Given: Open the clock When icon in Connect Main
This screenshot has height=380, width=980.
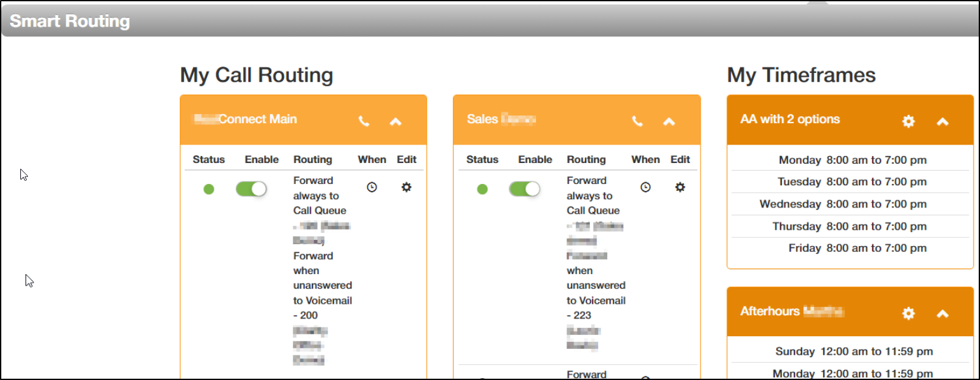Looking at the screenshot, I should [372, 187].
